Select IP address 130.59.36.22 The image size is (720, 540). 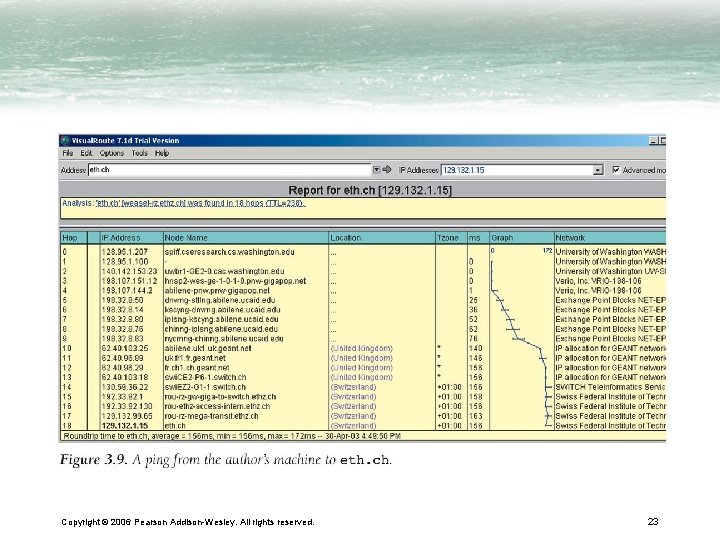pos(124,387)
